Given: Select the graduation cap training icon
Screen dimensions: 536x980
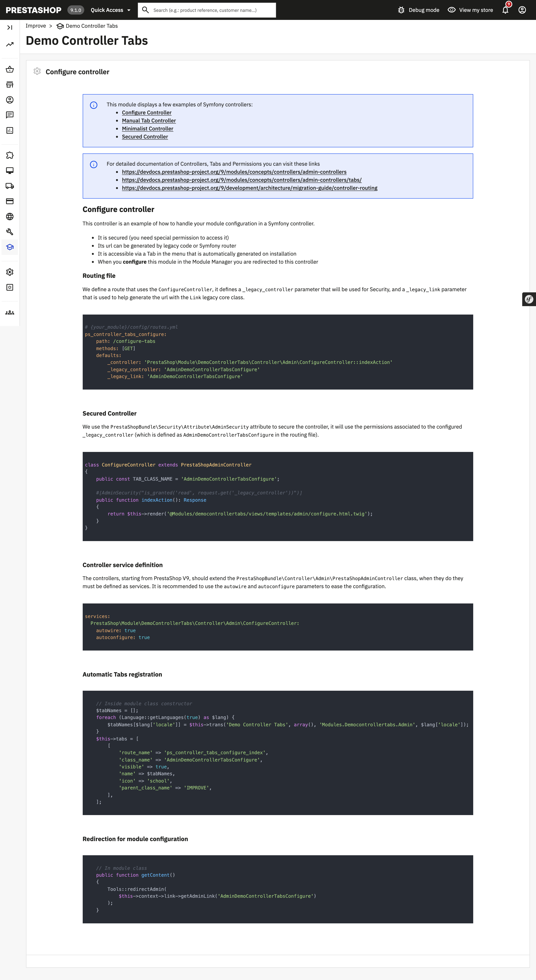Looking at the screenshot, I should [10, 247].
